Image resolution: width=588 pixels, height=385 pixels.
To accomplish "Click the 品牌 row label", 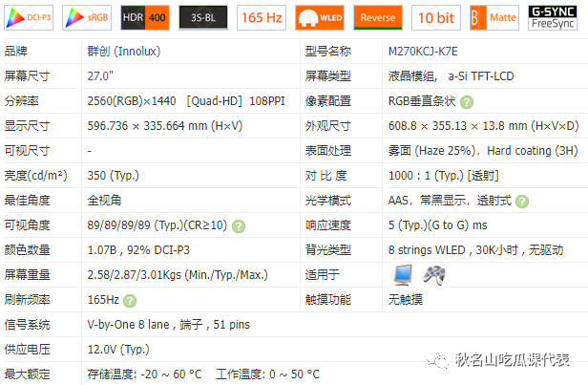I will pos(15,52).
